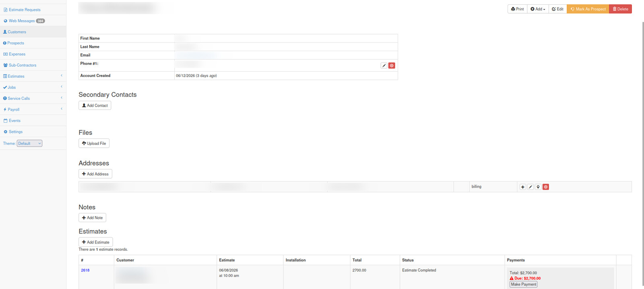Expand the Jobs submenu chevron

(62, 87)
